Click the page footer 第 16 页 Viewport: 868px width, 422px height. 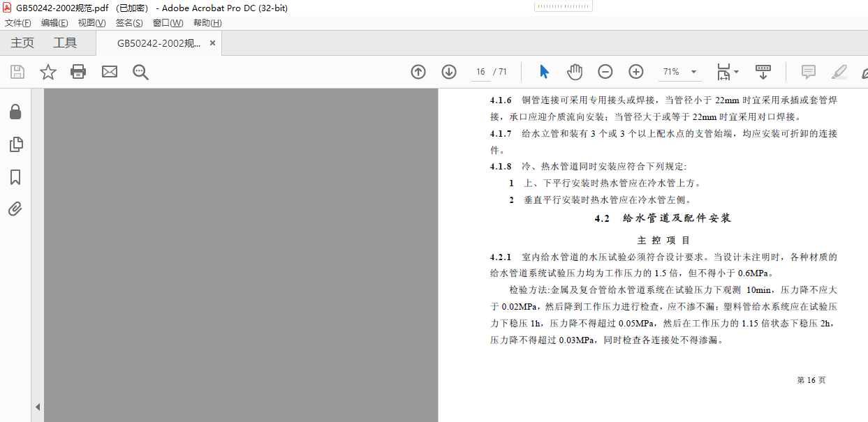[811, 380]
